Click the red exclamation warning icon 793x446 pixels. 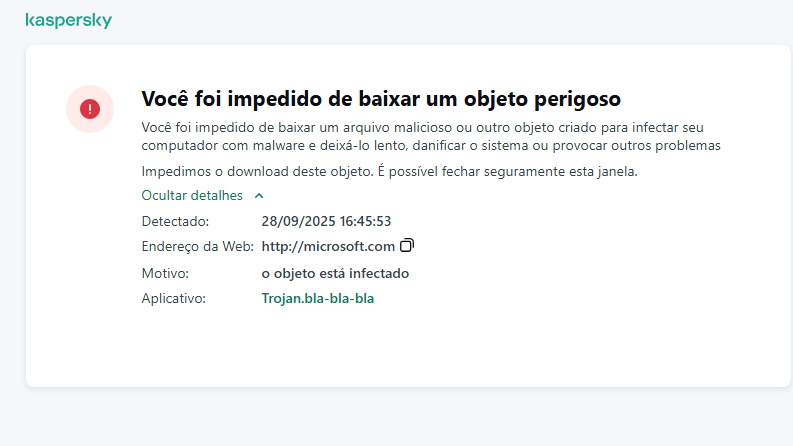pos(90,109)
